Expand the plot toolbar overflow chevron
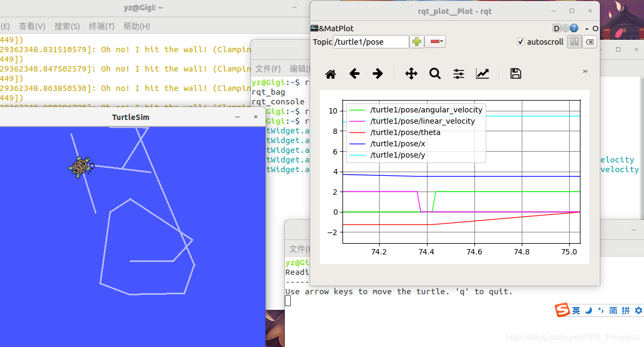 (x=585, y=72)
